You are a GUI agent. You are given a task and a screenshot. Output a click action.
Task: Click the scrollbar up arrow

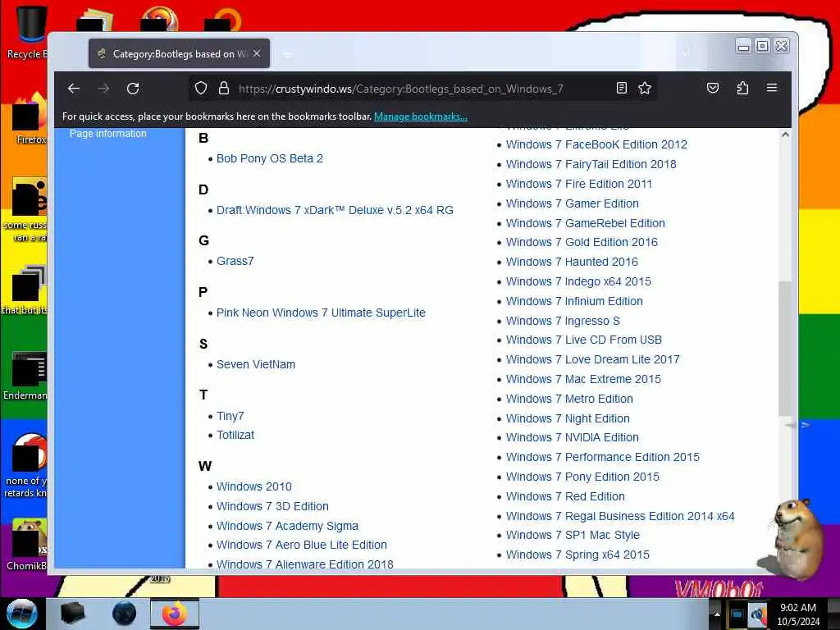pos(785,135)
